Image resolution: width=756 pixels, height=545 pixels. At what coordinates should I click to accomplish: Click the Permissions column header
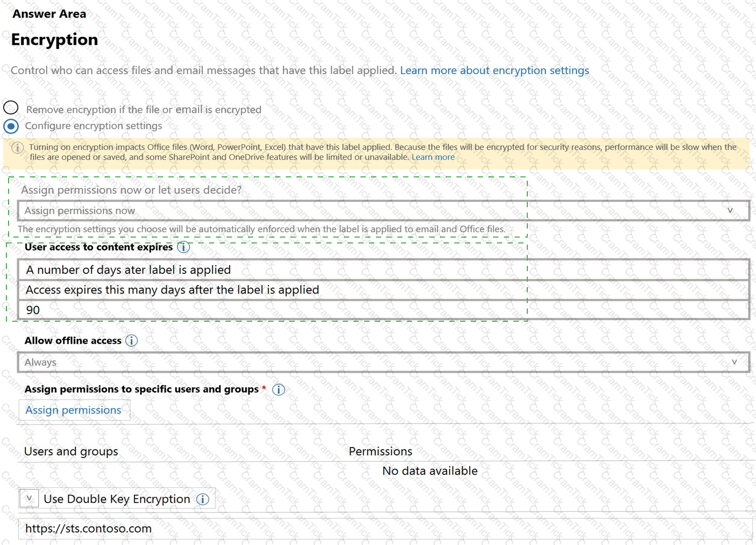(x=380, y=451)
